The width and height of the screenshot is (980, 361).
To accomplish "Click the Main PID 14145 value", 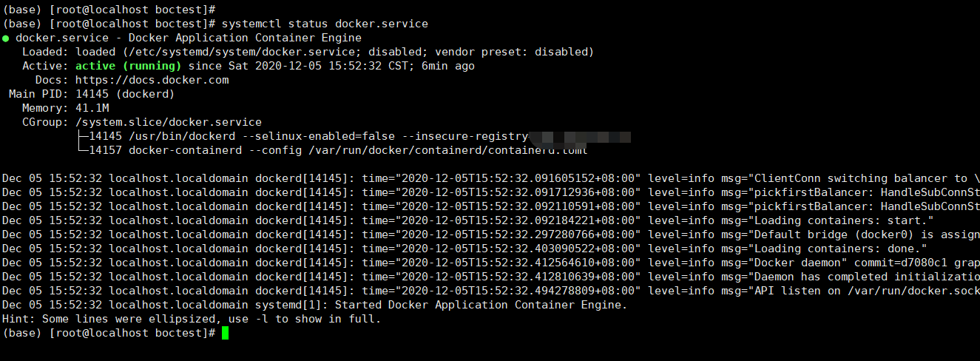I will tap(91, 94).
